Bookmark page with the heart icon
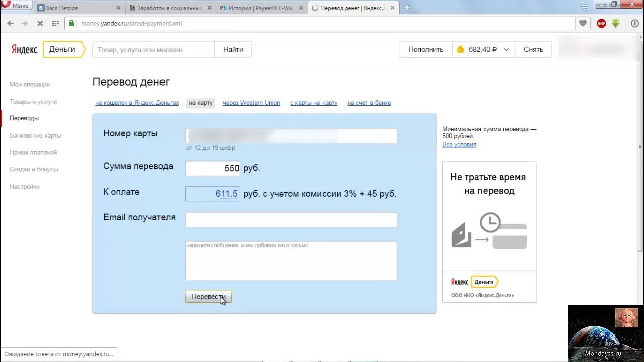The width and height of the screenshot is (644, 362). tap(583, 23)
